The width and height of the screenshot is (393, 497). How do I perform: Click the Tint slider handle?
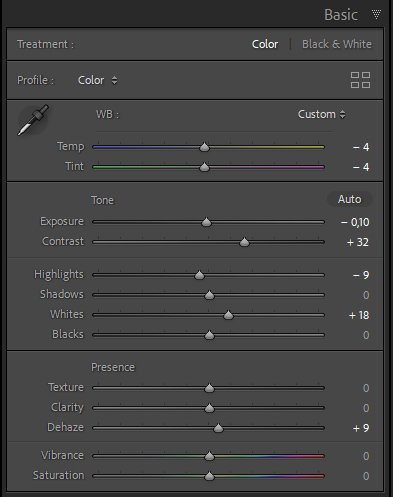tap(204, 167)
